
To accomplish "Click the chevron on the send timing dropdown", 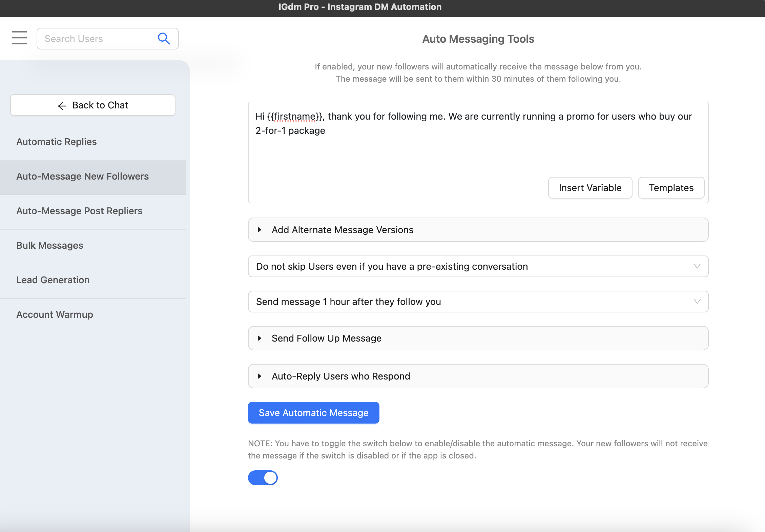I will point(697,302).
